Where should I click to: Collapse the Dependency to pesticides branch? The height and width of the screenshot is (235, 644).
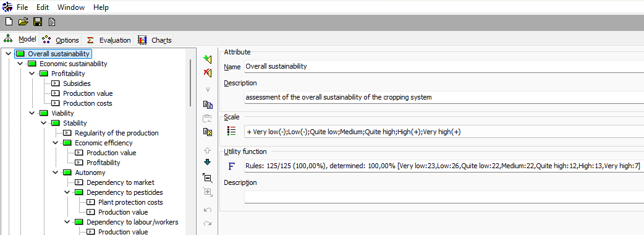tap(67, 192)
